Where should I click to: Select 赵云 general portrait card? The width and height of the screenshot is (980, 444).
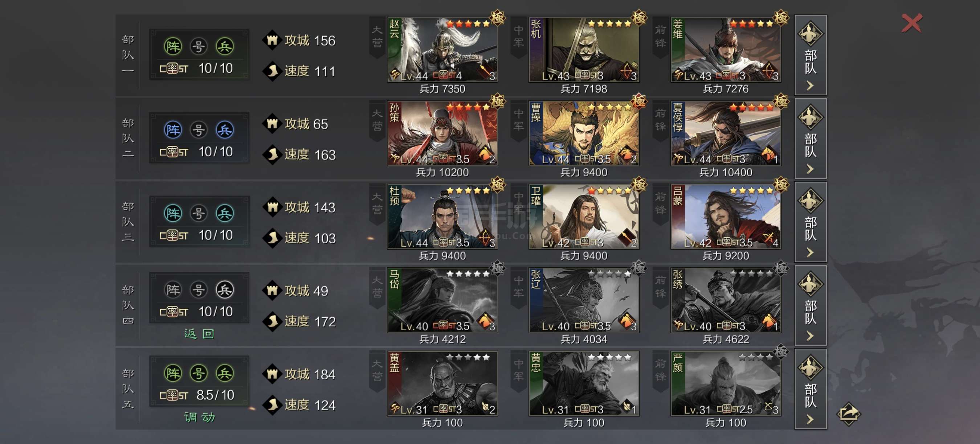click(442, 50)
